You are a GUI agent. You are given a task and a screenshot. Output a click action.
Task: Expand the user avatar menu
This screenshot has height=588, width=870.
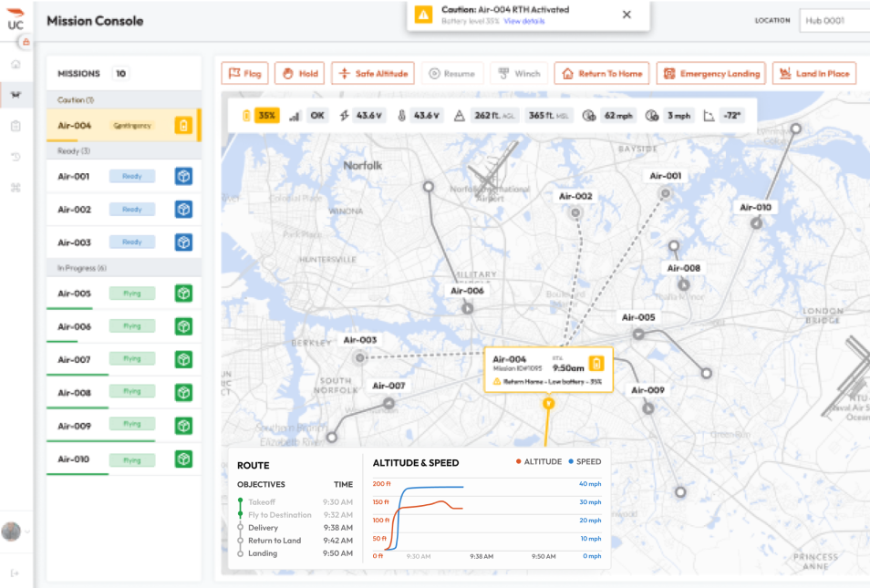[x=16, y=531]
